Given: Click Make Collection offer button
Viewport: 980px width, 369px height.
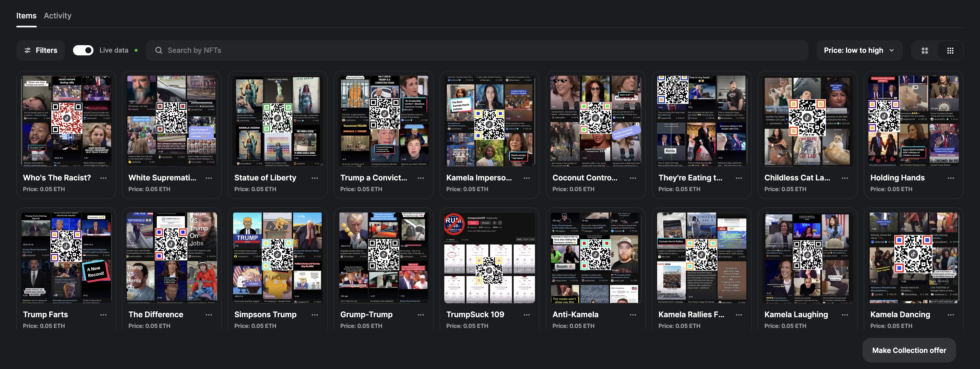Looking at the screenshot, I should [909, 350].
